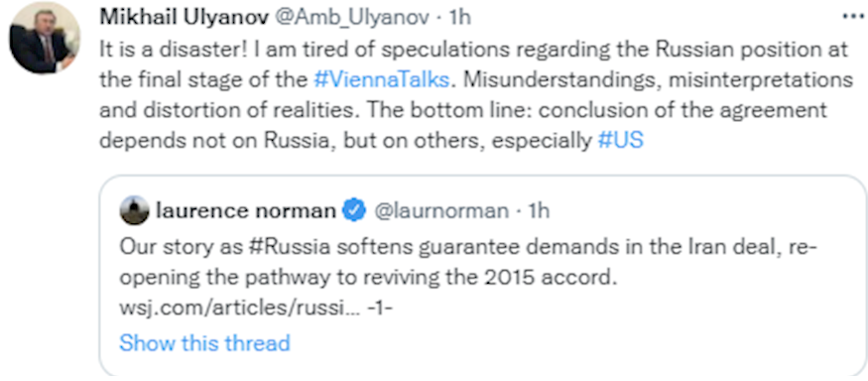Screen dimensions: 868x381
Task: Click the quoted tweet's 1h timestamp
Action: point(538,211)
